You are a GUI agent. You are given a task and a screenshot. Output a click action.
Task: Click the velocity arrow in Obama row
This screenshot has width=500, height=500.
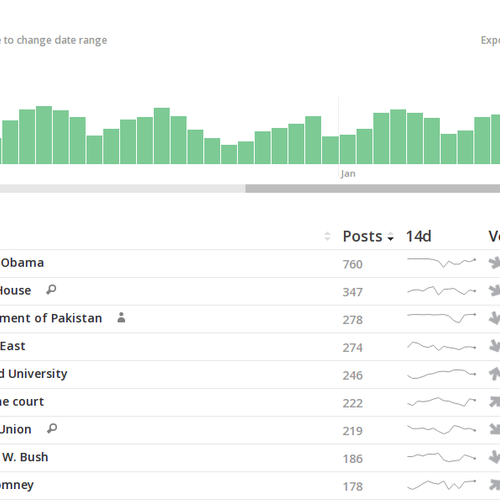coord(495,263)
